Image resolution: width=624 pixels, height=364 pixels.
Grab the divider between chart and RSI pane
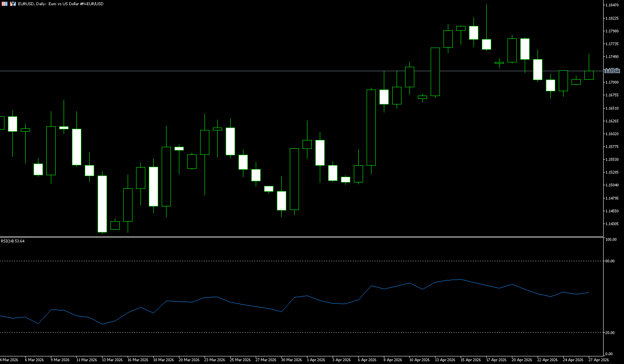click(x=300, y=237)
